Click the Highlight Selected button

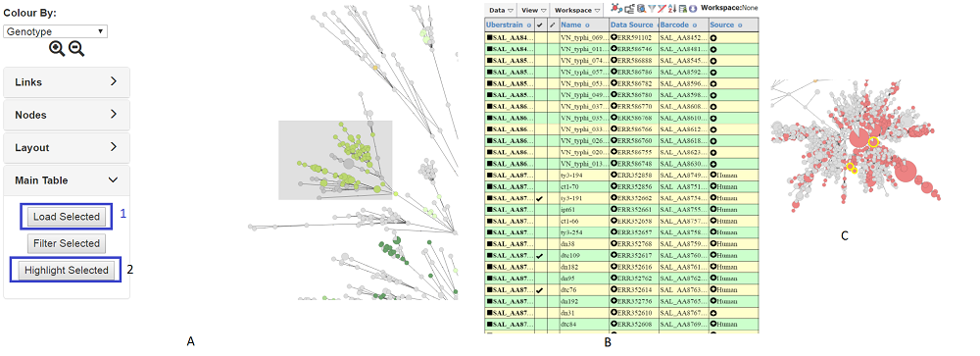(67, 271)
